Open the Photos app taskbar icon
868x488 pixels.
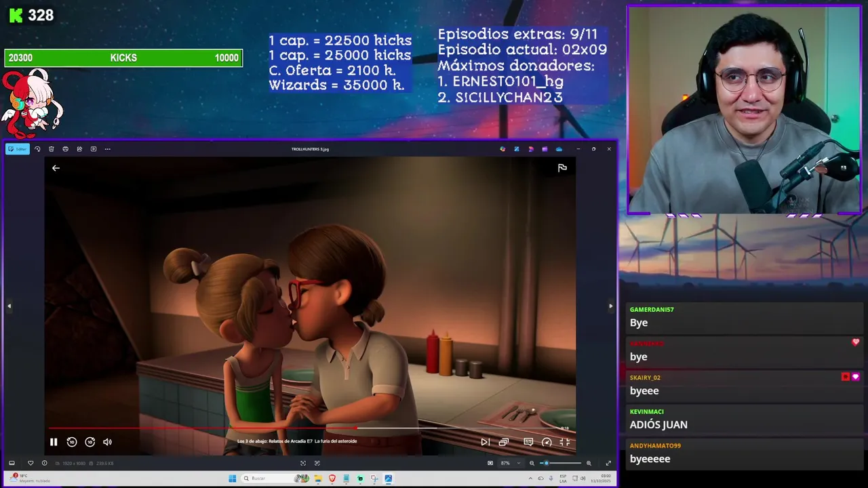388,479
